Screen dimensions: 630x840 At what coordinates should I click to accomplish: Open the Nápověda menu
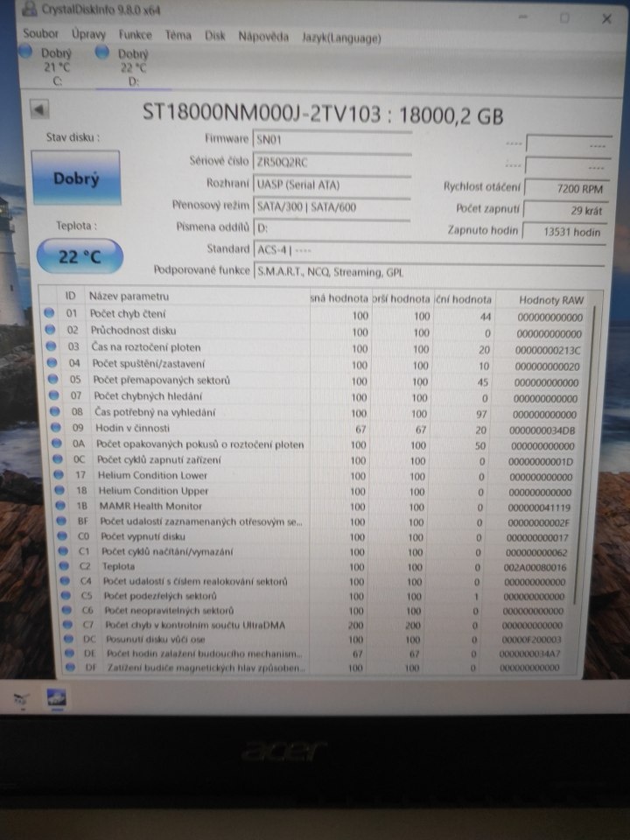point(263,37)
